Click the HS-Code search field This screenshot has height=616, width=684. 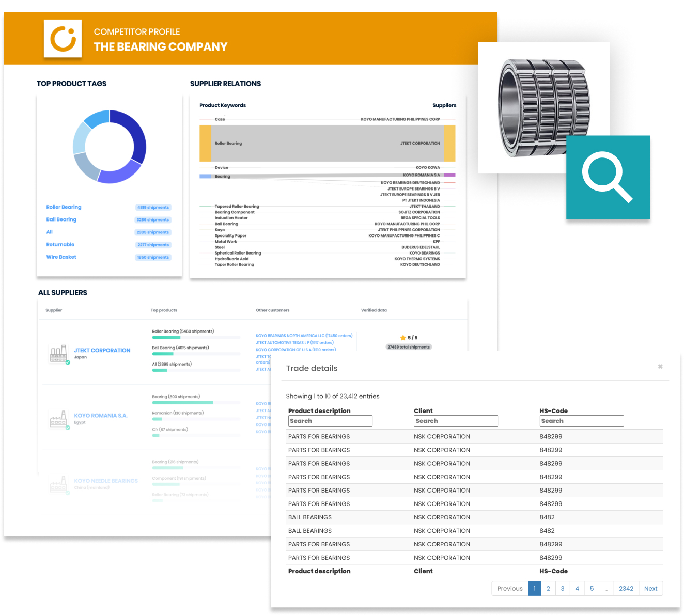click(582, 421)
